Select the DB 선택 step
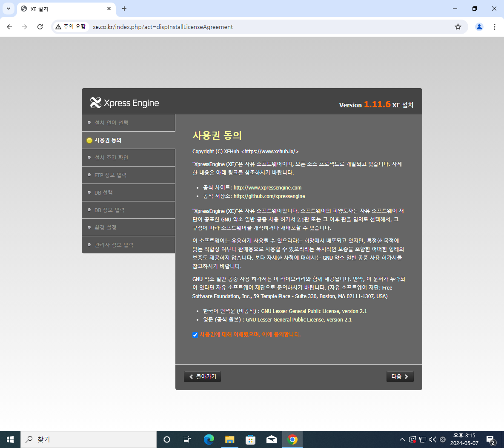This screenshot has width=504, height=448. tap(128, 192)
